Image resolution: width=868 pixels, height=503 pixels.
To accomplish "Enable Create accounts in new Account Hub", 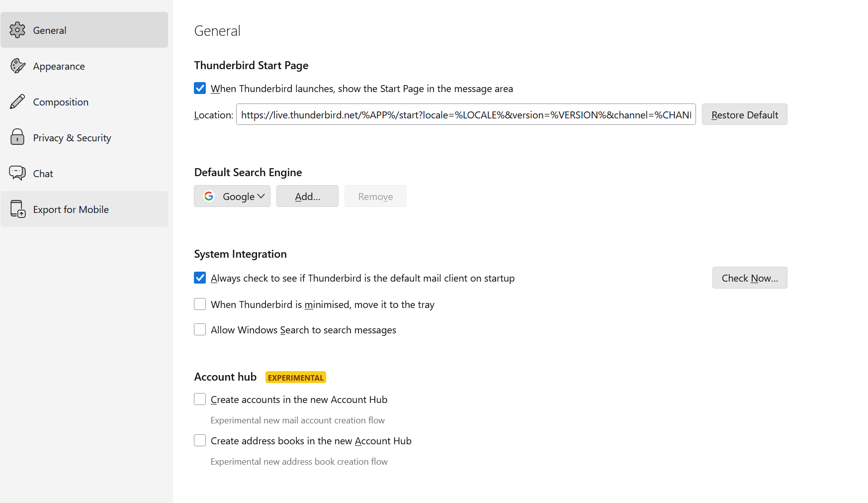I will point(200,399).
